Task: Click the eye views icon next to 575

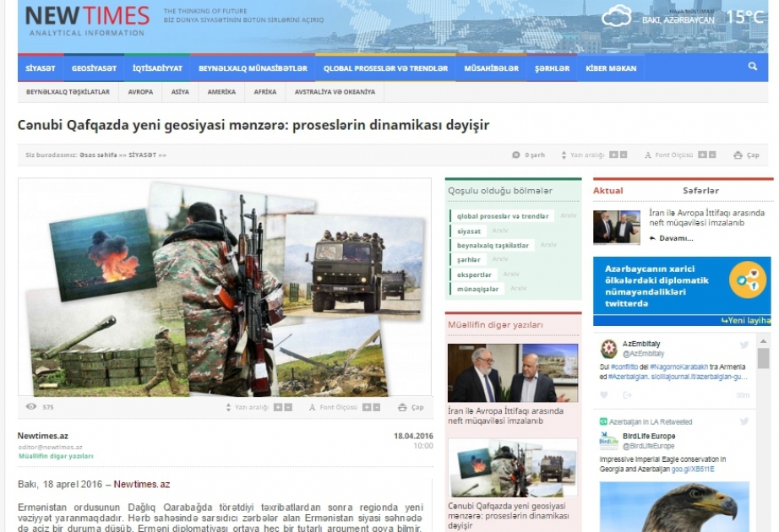Action: 31,407
